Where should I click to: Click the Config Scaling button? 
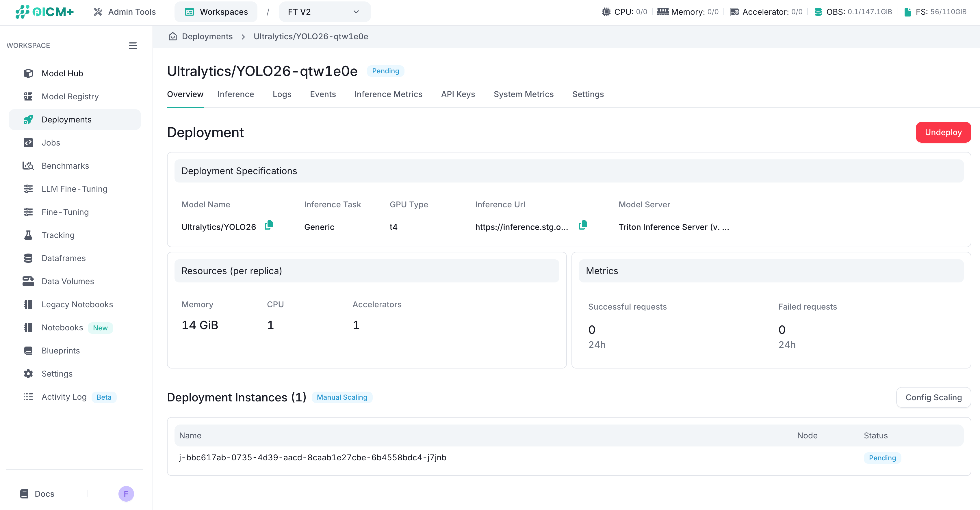933,397
